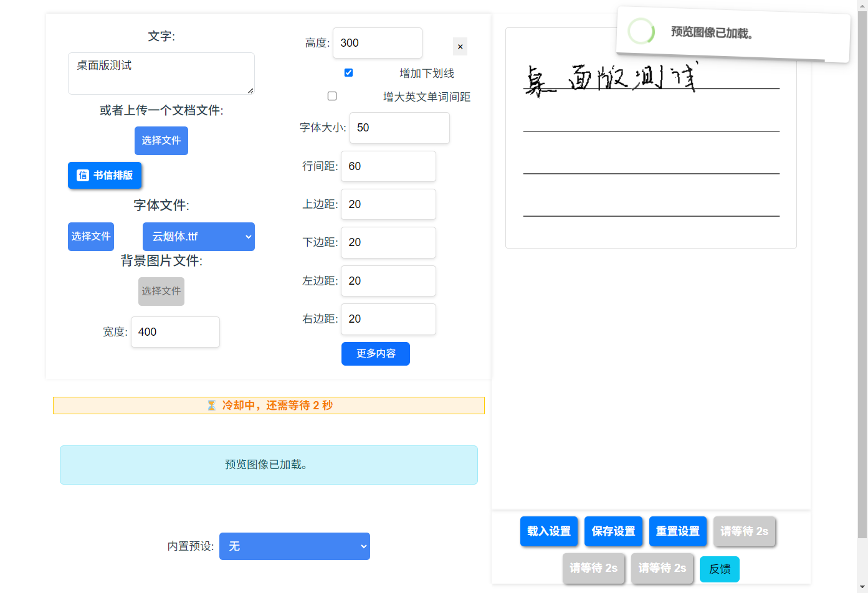This screenshot has width=868, height=593.
Task: Open the 云烟体.ttf font dropdown
Action: point(199,237)
